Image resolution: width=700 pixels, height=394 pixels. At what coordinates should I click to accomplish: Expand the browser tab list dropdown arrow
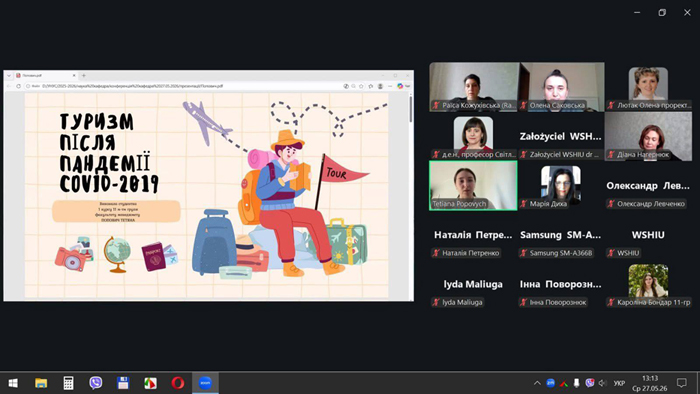(8, 76)
